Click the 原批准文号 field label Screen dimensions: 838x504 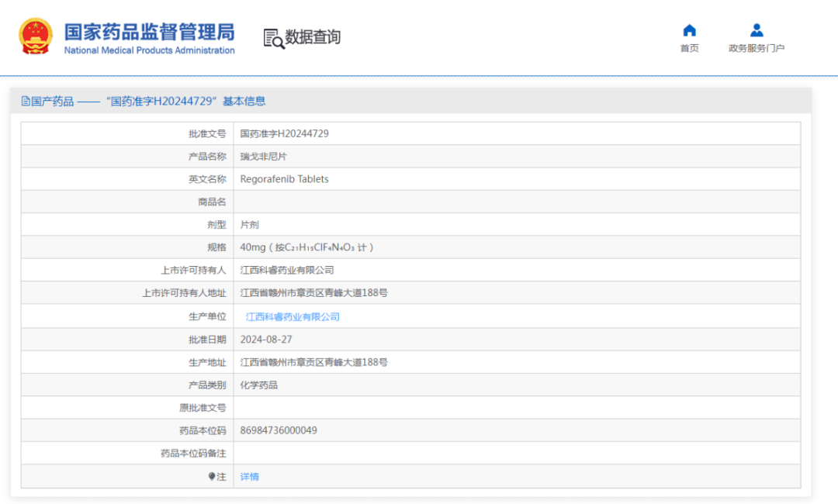[203, 408]
